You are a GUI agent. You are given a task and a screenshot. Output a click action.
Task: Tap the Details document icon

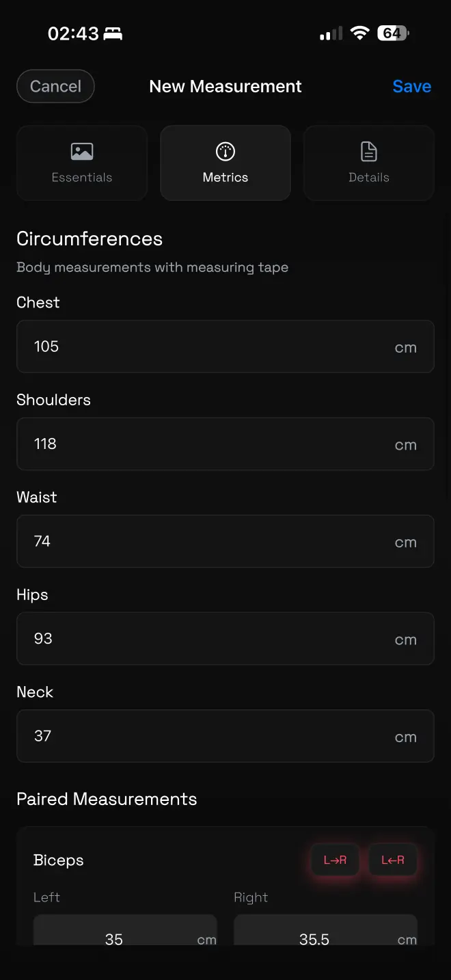point(369,152)
